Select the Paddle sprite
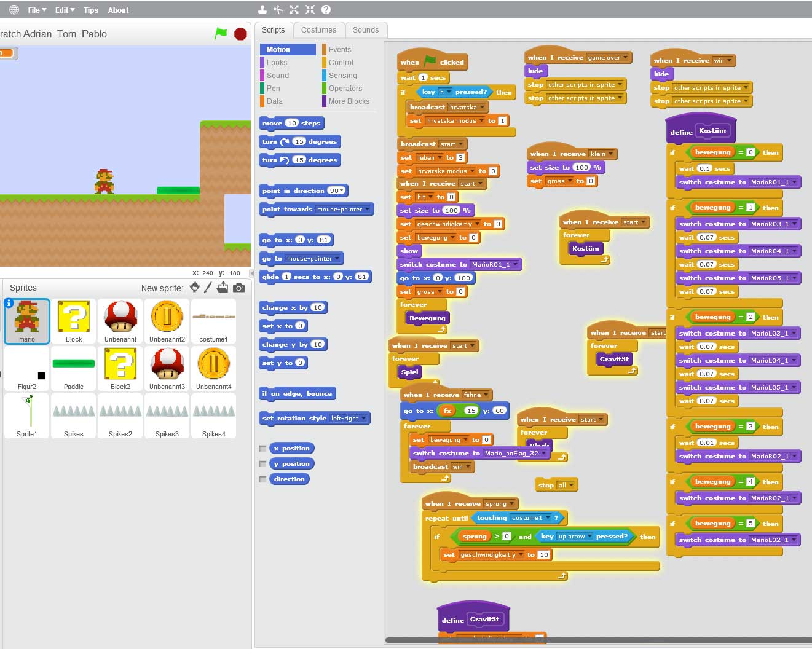 point(74,368)
